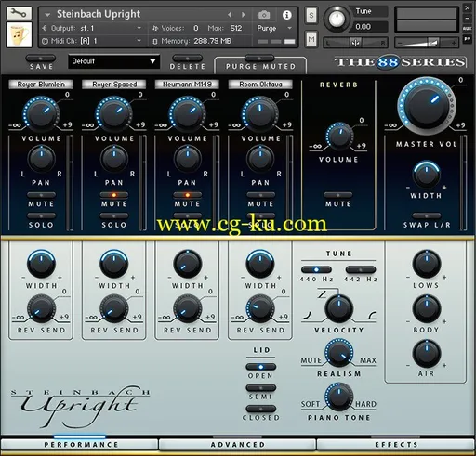Switch to the EFFECTS tab
This screenshot has height=456, width=476.
point(396,445)
